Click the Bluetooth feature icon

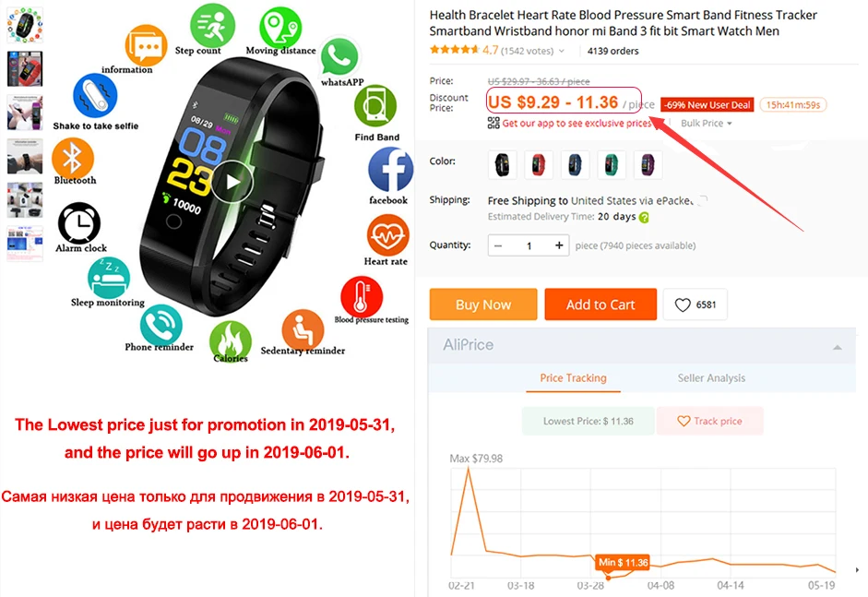click(x=73, y=158)
